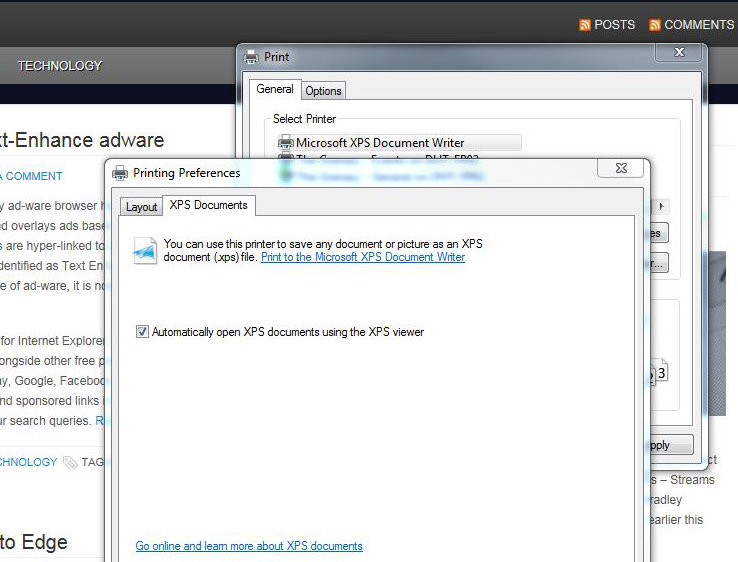Image resolution: width=738 pixels, height=562 pixels.
Task: Open the COMMENTS RSS feed icon
Action: pos(655,25)
